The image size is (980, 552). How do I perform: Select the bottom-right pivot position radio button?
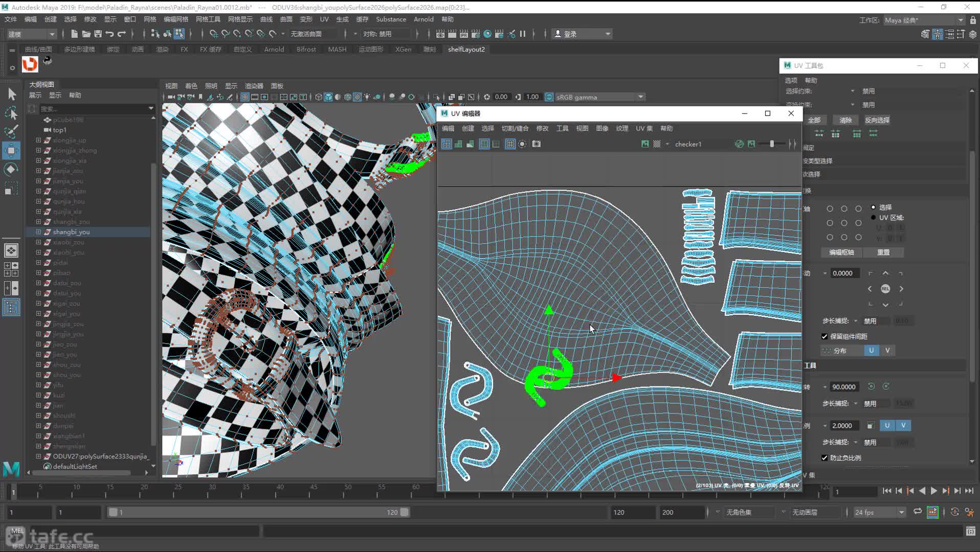click(x=858, y=237)
